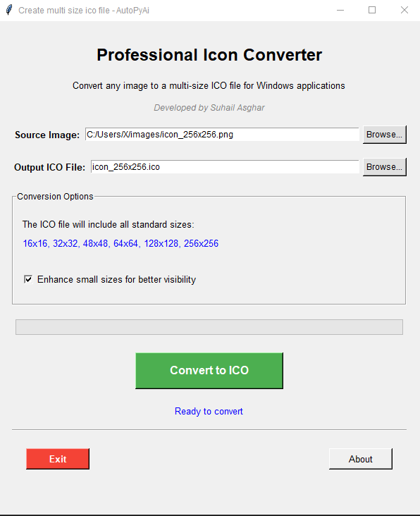Click the 'Source Image:' label
Screen dimensions: 420x516
[47, 135]
